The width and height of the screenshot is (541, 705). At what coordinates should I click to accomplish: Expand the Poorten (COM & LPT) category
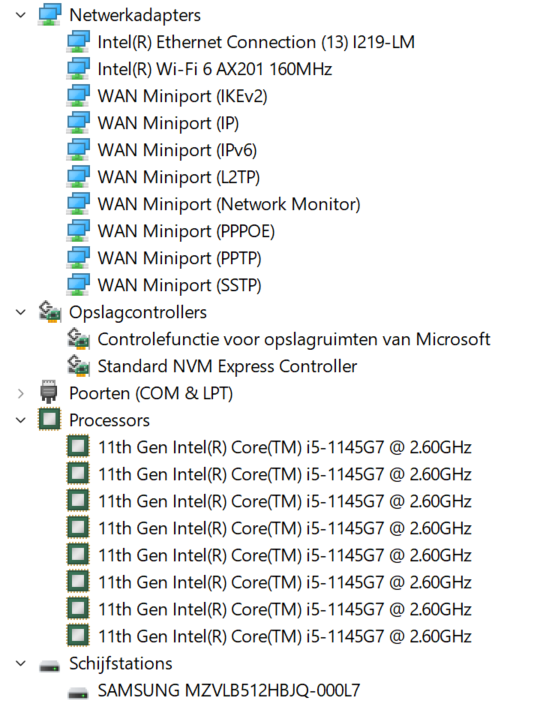21,393
